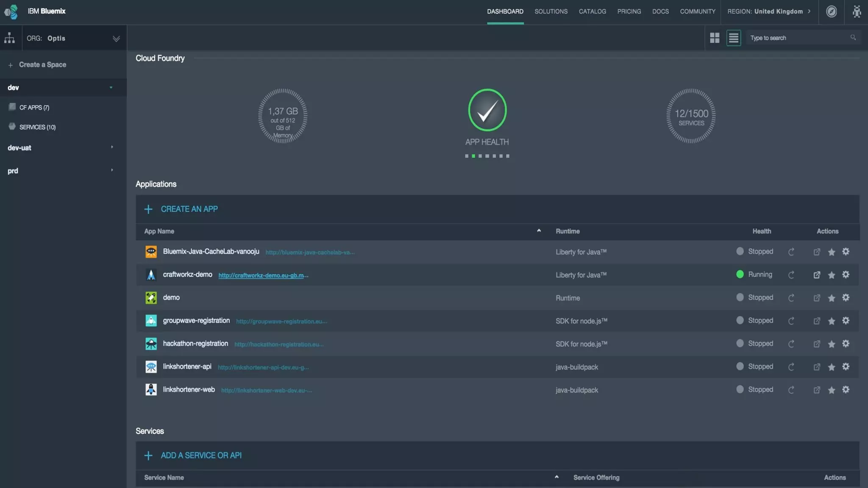This screenshot has height=488, width=868.
Task: Go to the PRICING tab
Action: tap(629, 11)
